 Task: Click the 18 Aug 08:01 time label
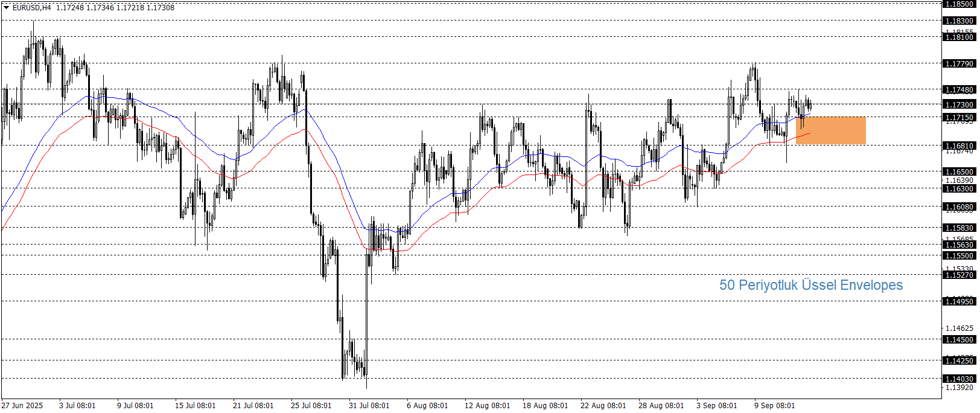(545, 405)
